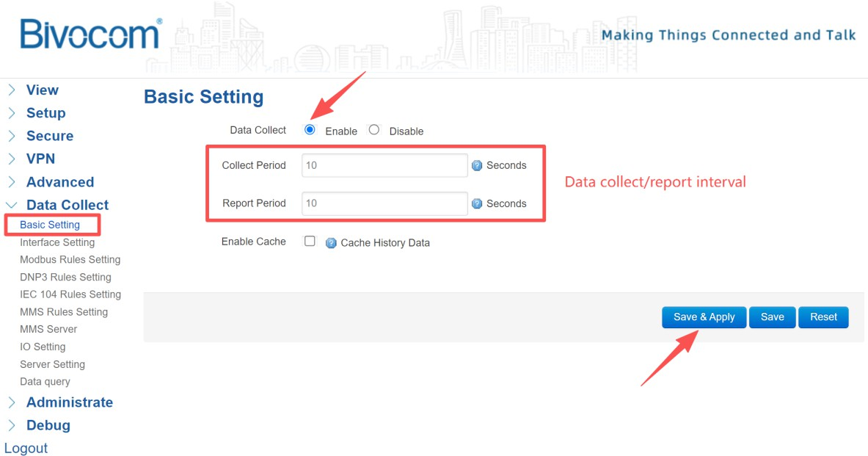Image resolution: width=868 pixels, height=456 pixels.
Task: Click help icon beside Report Period
Action: pos(477,204)
